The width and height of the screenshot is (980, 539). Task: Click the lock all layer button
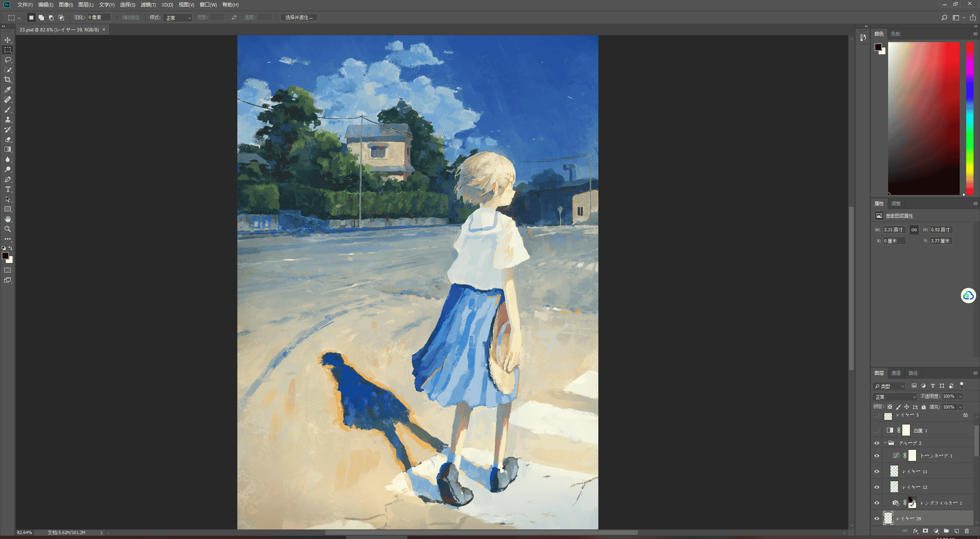(924, 407)
